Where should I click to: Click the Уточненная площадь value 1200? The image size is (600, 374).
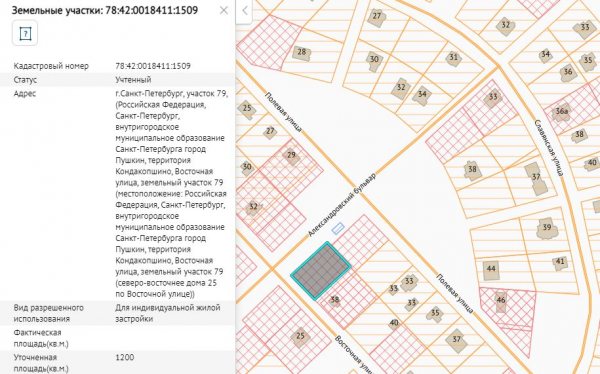point(125,358)
